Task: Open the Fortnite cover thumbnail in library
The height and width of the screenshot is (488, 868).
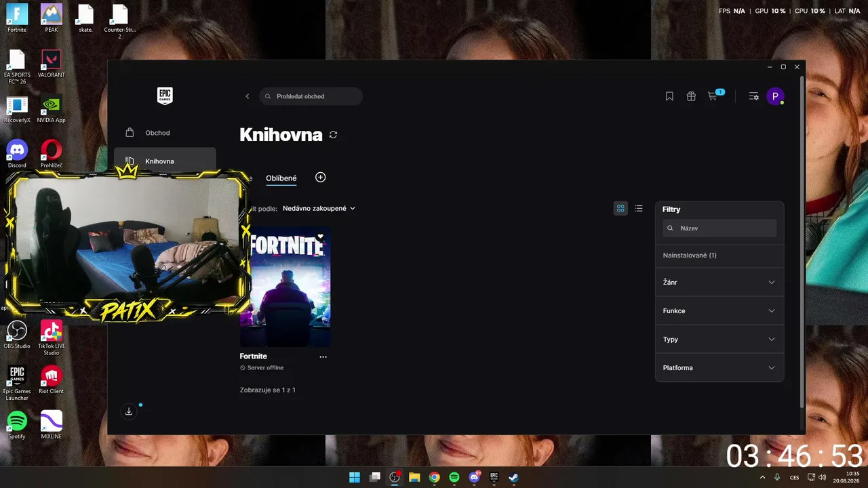Action: (x=285, y=287)
